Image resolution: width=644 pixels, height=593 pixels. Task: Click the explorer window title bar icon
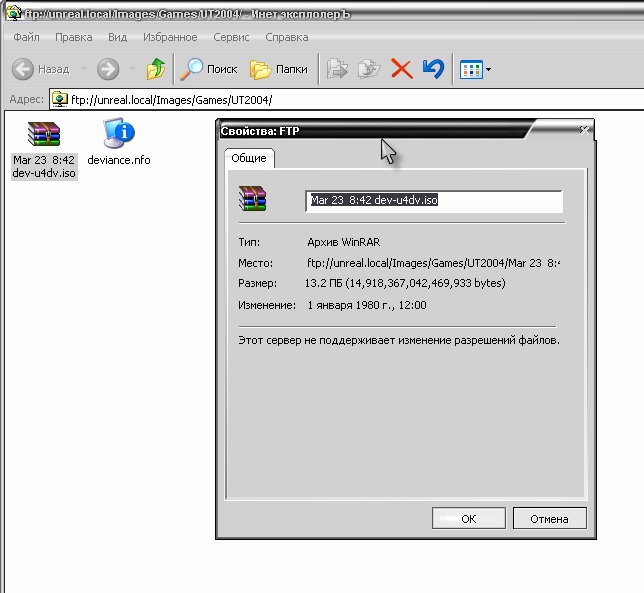(14, 13)
